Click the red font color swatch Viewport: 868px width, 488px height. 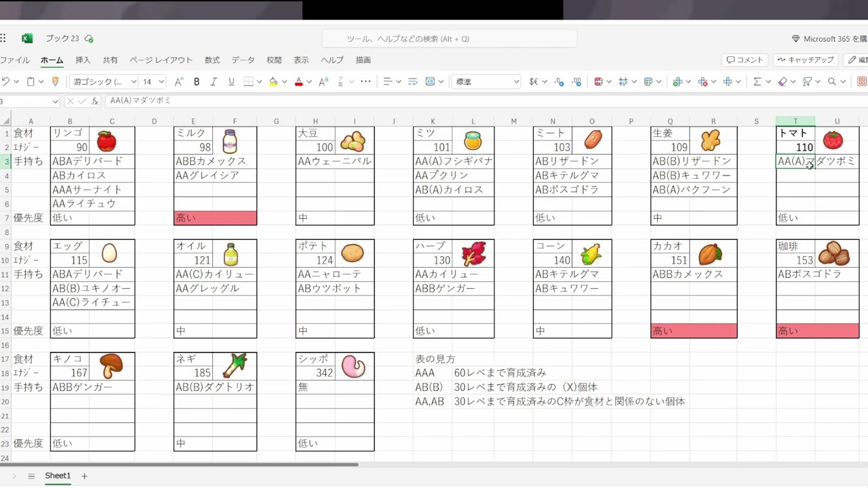(298, 85)
